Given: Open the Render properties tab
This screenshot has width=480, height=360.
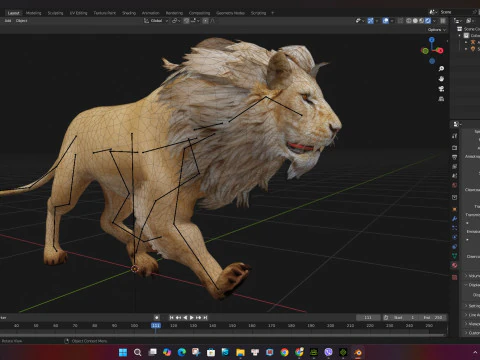Looking at the screenshot, I should pos(455,148).
